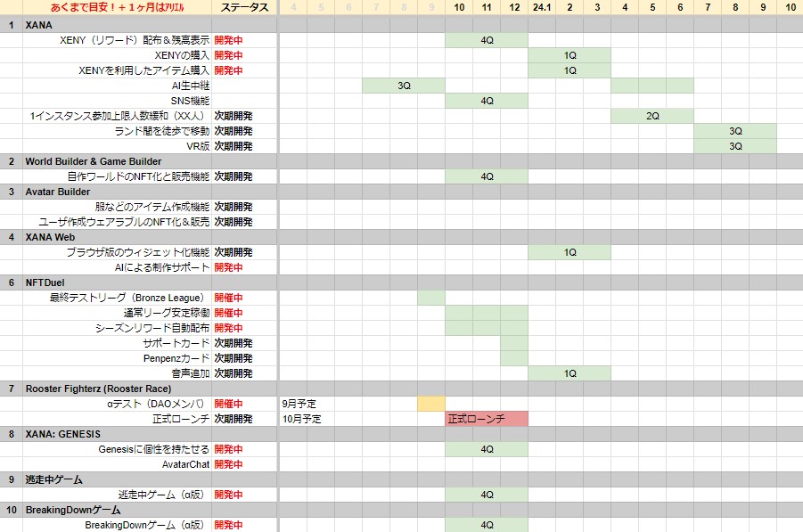Select the ステータス column header
This screenshot has height=532, width=803.
(x=244, y=8)
